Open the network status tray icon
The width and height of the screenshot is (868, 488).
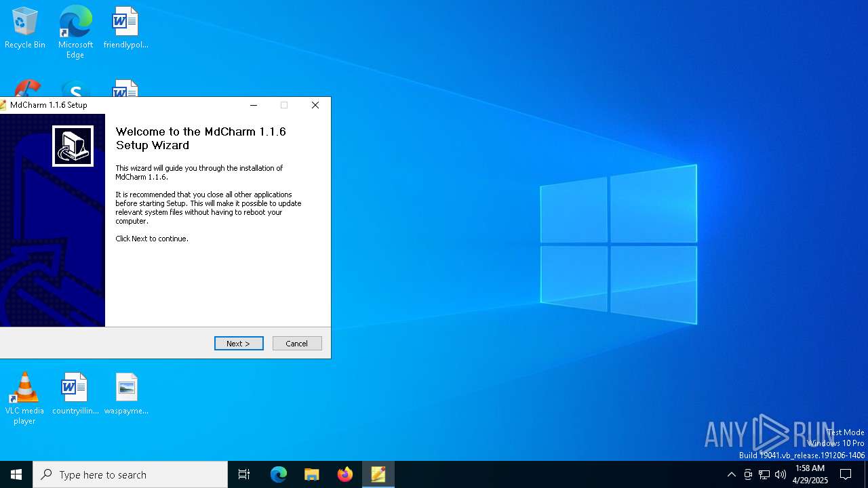(764, 474)
